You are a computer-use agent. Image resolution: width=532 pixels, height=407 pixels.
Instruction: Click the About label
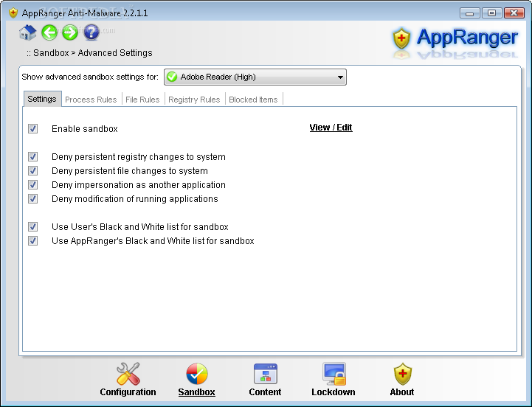[x=402, y=392]
